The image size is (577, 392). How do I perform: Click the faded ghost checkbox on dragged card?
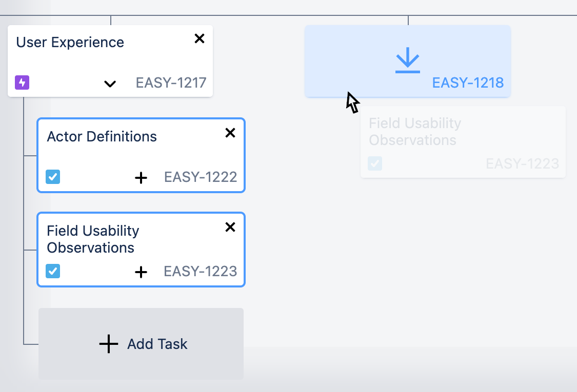(375, 163)
